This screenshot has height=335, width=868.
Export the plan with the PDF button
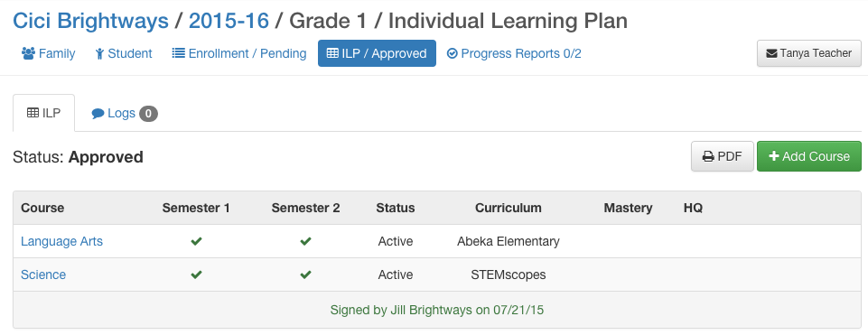pos(722,156)
